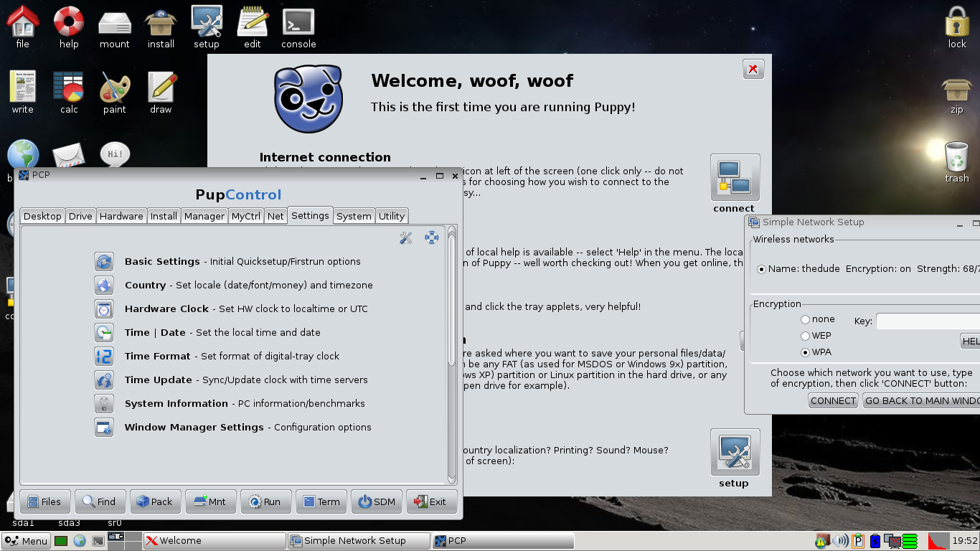Click the wrench tools icon in PupControl
Image resolution: width=980 pixels, height=551 pixels.
(x=406, y=238)
